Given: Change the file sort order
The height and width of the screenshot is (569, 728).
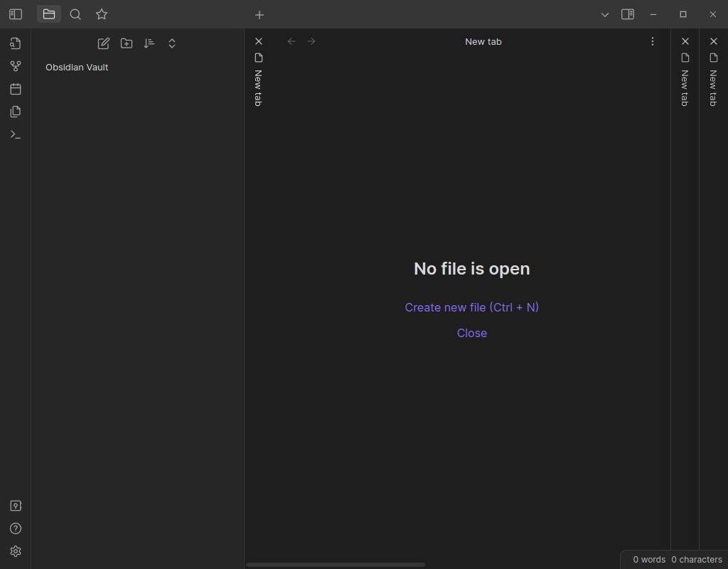Looking at the screenshot, I should tap(149, 43).
